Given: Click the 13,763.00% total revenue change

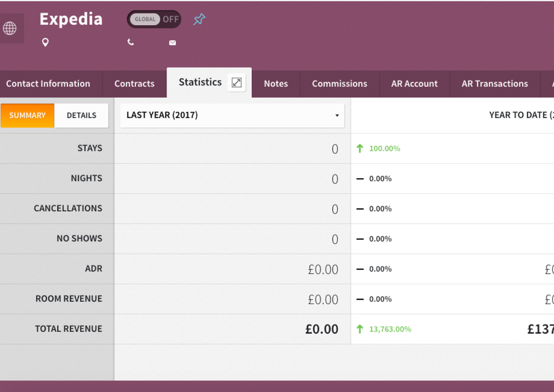Looking at the screenshot, I should (x=390, y=329).
